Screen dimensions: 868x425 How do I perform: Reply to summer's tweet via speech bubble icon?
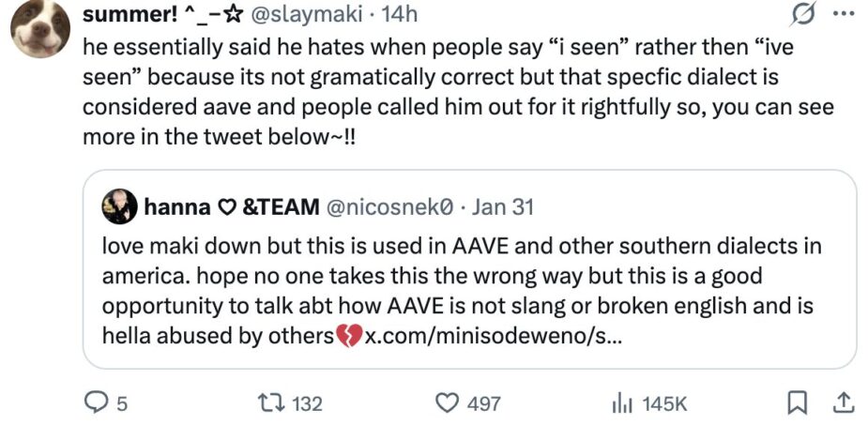pos(98,403)
